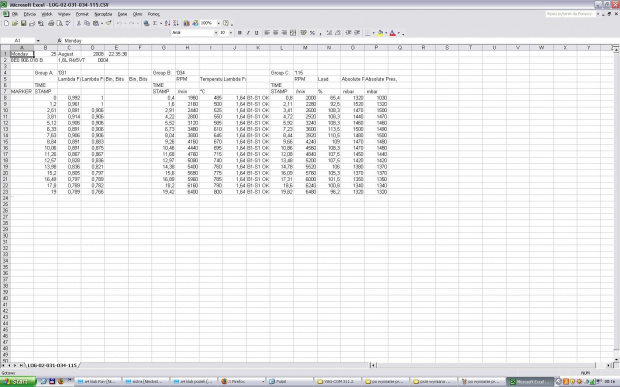Image resolution: width=620 pixels, height=387 pixels.
Task: Open the 100% zoom dropdown
Action: tap(218, 23)
